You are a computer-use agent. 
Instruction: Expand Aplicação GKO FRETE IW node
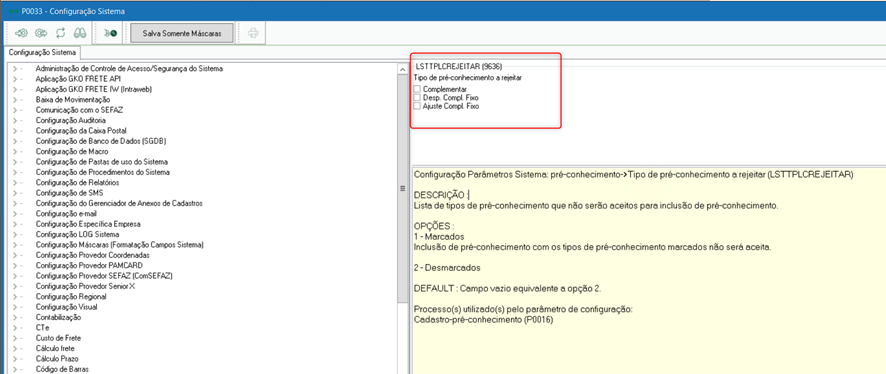[14, 89]
